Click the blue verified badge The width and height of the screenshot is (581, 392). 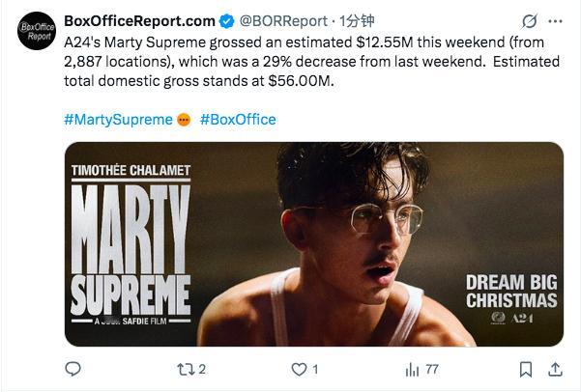(227, 20)
